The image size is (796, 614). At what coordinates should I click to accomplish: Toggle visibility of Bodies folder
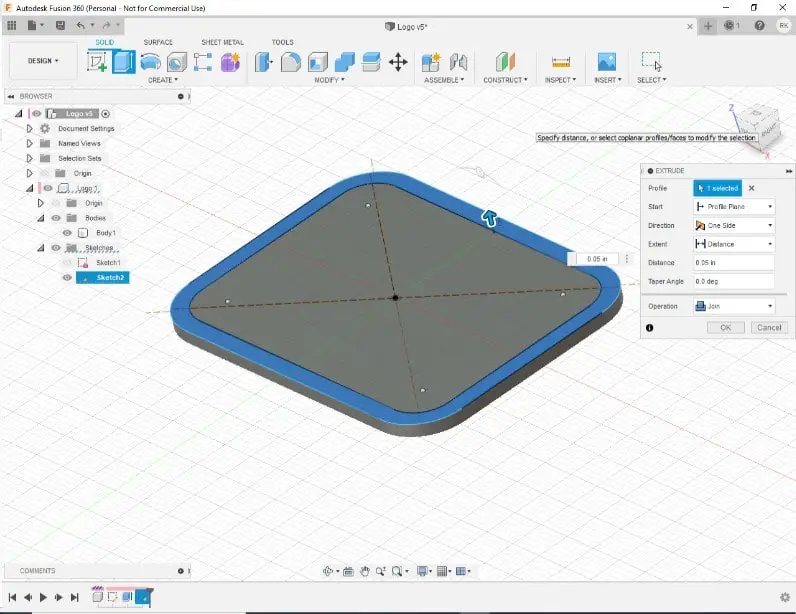point(56,218)
